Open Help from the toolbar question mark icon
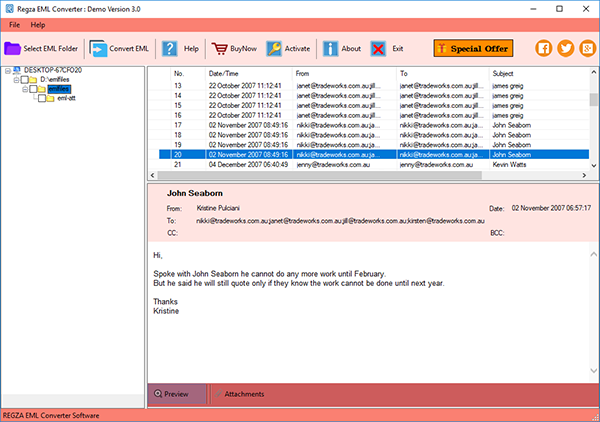This screenshot has height=422, width=600. (170, 48)
